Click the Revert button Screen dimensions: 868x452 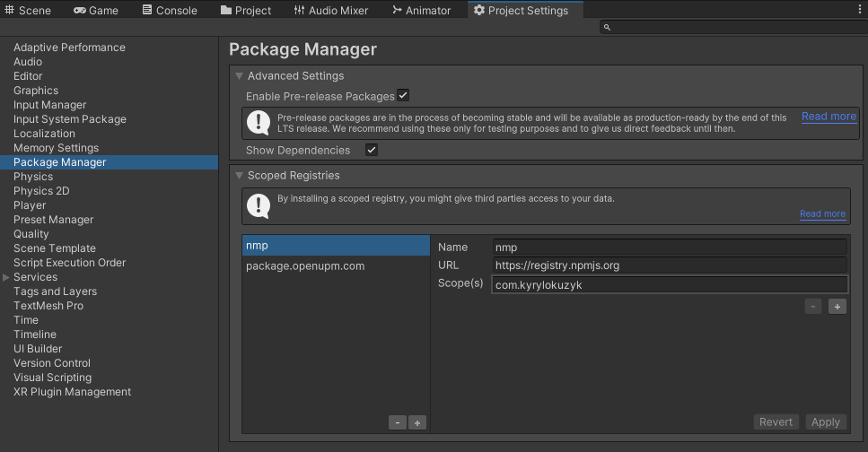coord(776,422)
